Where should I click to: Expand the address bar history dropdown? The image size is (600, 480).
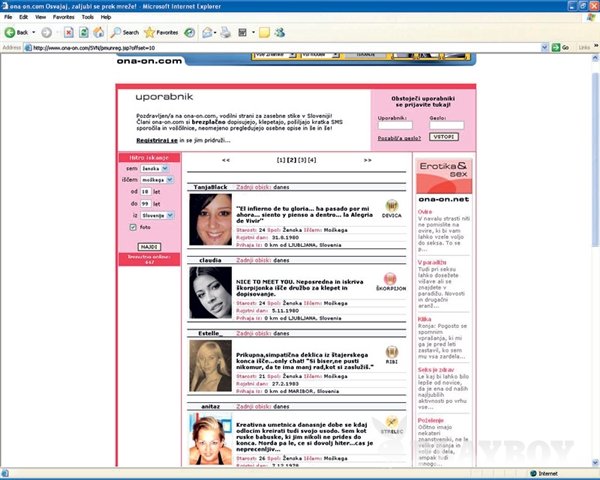pyautogui.click(x=545, y=47)
